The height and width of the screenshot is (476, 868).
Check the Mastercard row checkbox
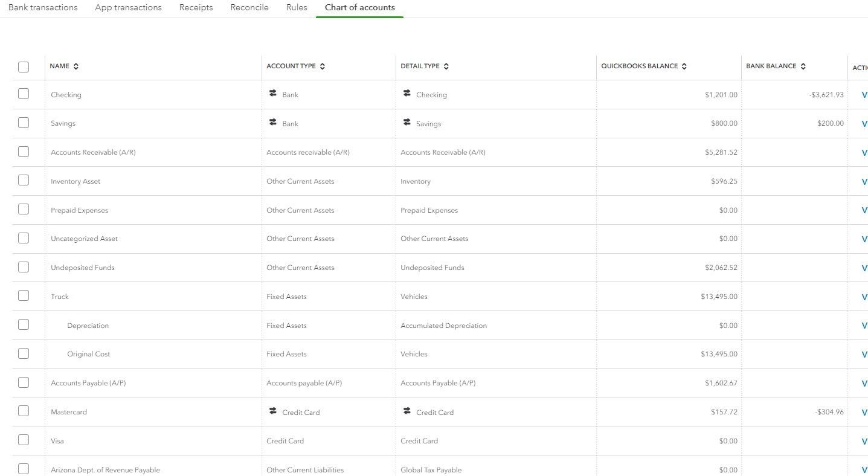coord(24,411)
